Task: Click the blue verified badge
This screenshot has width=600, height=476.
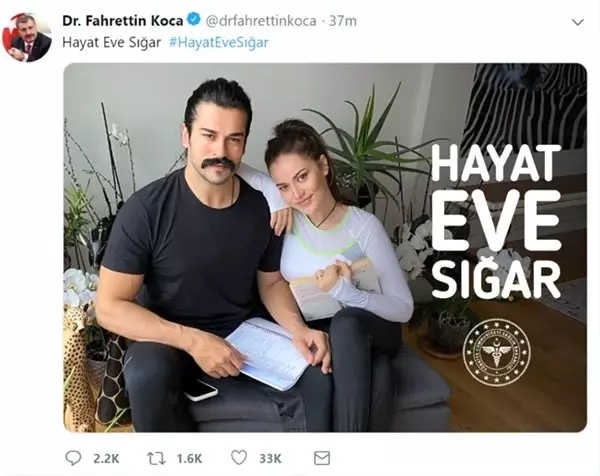Action: [x=194, y=19]
